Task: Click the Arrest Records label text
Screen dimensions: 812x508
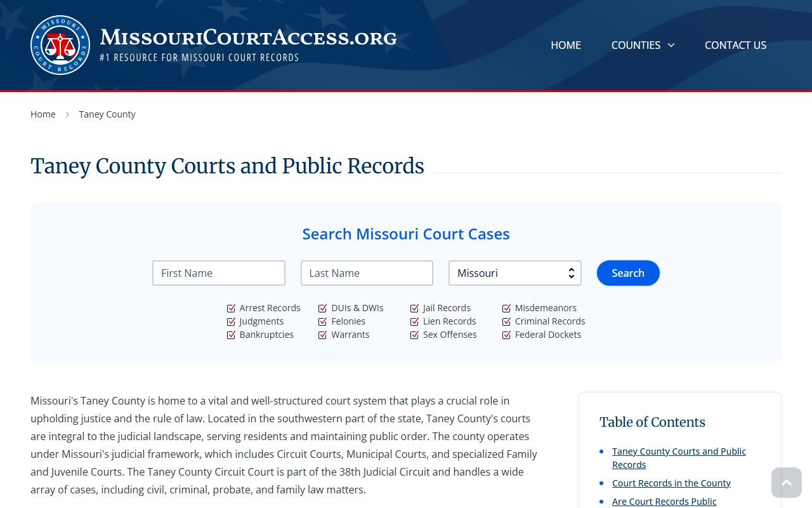Action: click(270, 308)
